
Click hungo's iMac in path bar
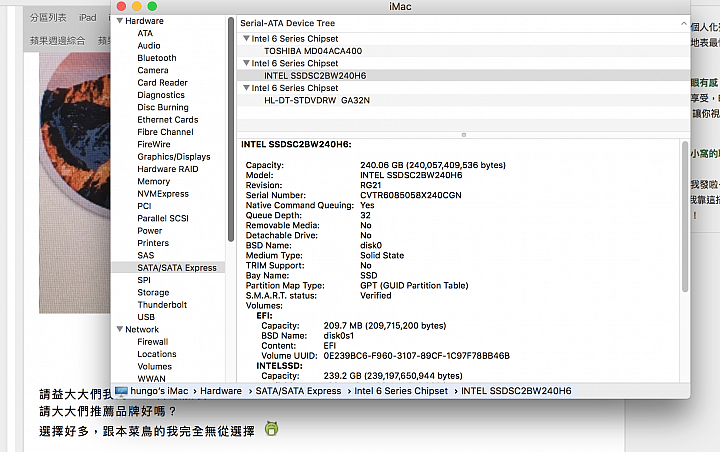point(159,391)
